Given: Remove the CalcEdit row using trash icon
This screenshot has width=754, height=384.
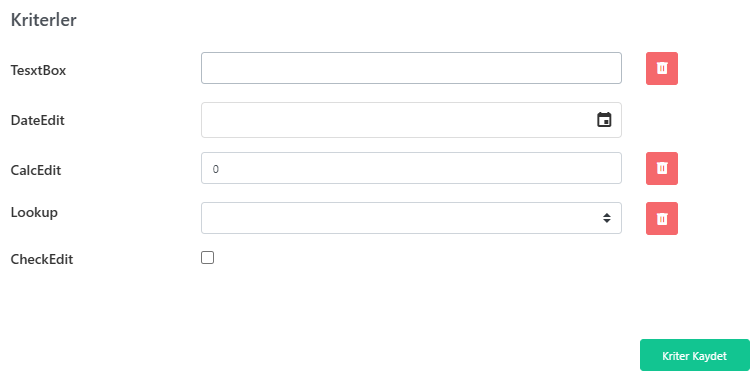Looking at the screenshot, I should point(662,169).
